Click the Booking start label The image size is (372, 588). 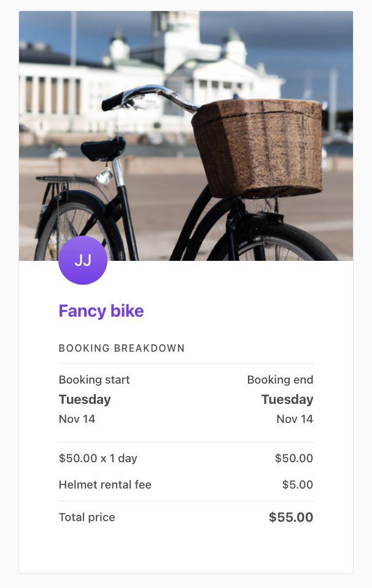[x=94, y=380]
